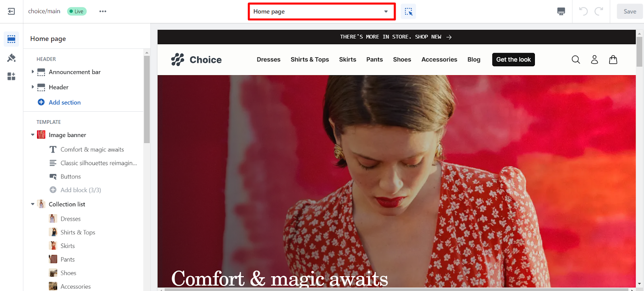This screenshot has height=291, width=644.
Task: Expand the Header section
Action: (33, 87)
